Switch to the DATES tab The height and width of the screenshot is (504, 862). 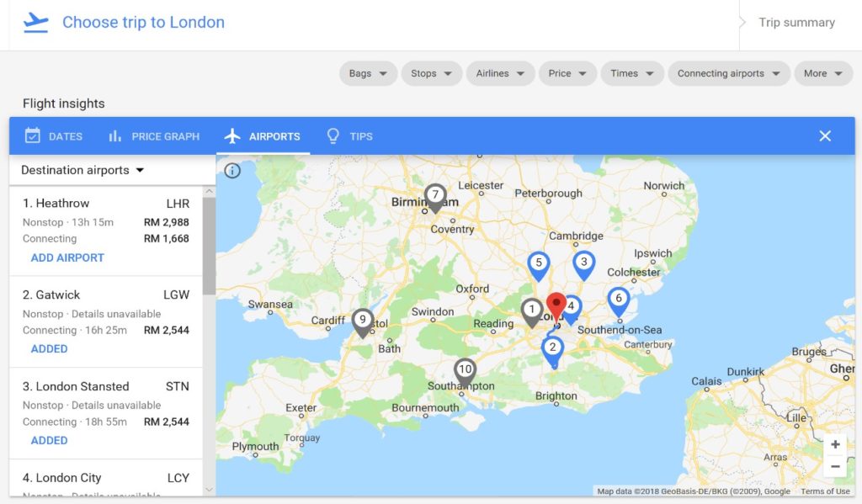pos(54,136)
